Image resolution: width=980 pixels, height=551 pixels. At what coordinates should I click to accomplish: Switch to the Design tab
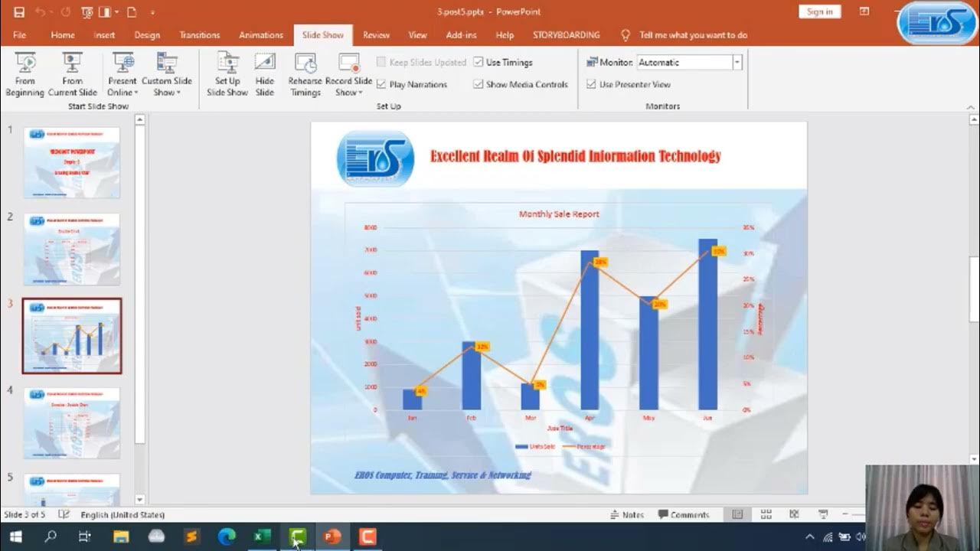coord(147,35)
